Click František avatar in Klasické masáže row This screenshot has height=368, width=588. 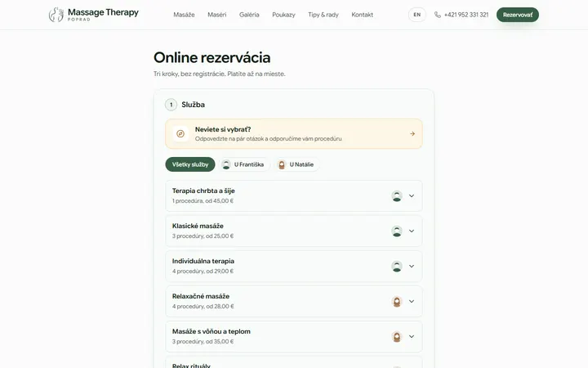[x=397, y=231]
